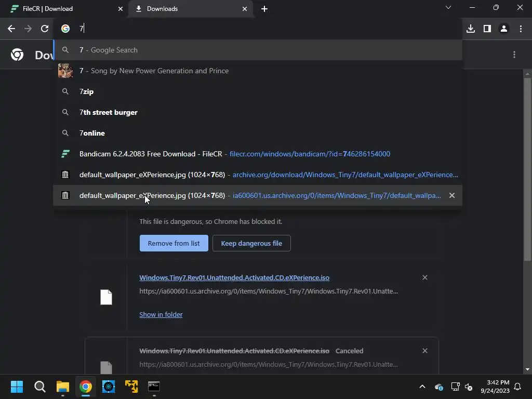Click Remove from list button
Viewport: 532px width, 399px height.
[x=174, y=243]
